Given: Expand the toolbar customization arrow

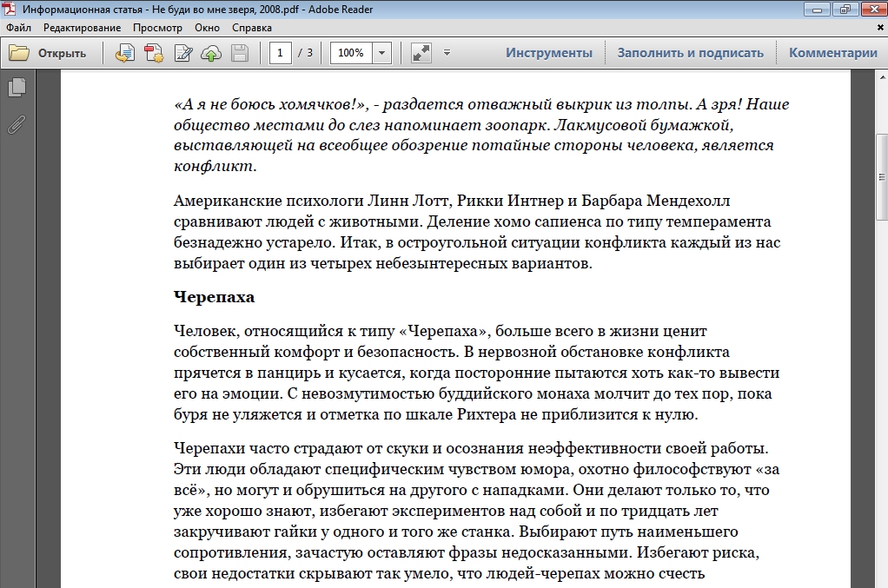Looking at the screenshot, I should [447, 53].
